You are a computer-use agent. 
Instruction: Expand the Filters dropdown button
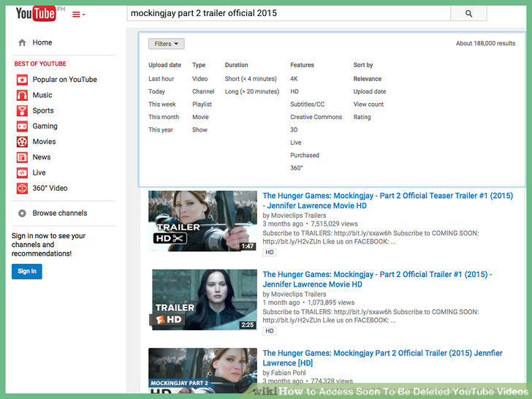coord(167,44)
